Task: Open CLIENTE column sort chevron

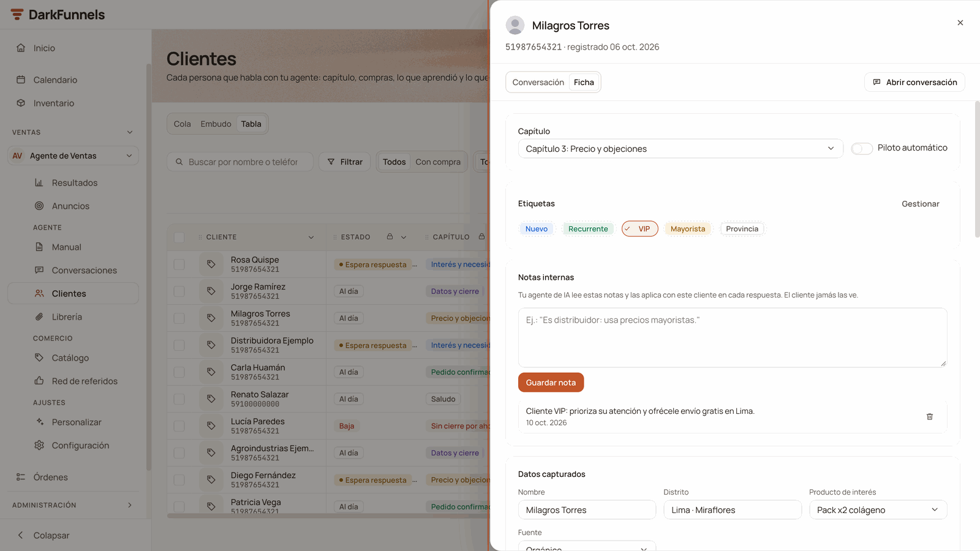Action: 311,237
